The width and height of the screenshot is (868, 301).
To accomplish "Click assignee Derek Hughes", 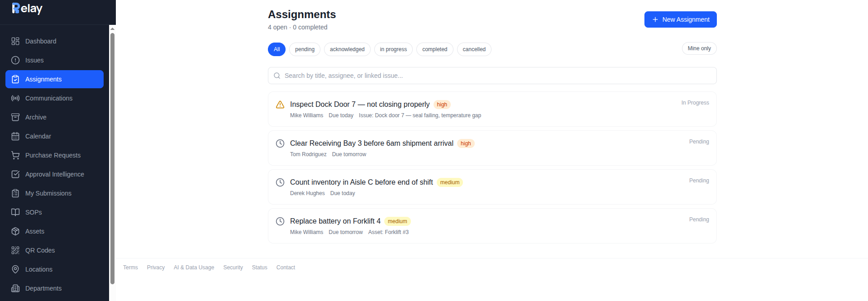I will click(x=307, y=193).
